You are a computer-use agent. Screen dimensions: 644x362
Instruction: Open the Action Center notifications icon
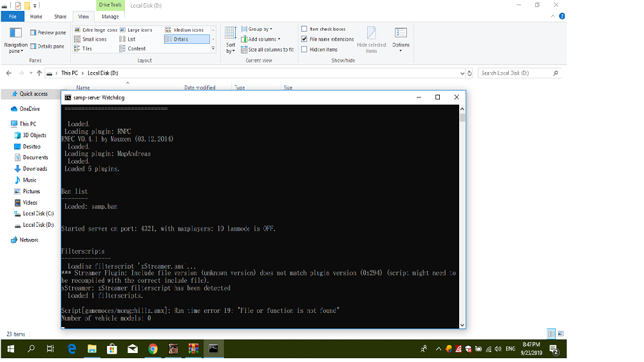pos(554,350)
